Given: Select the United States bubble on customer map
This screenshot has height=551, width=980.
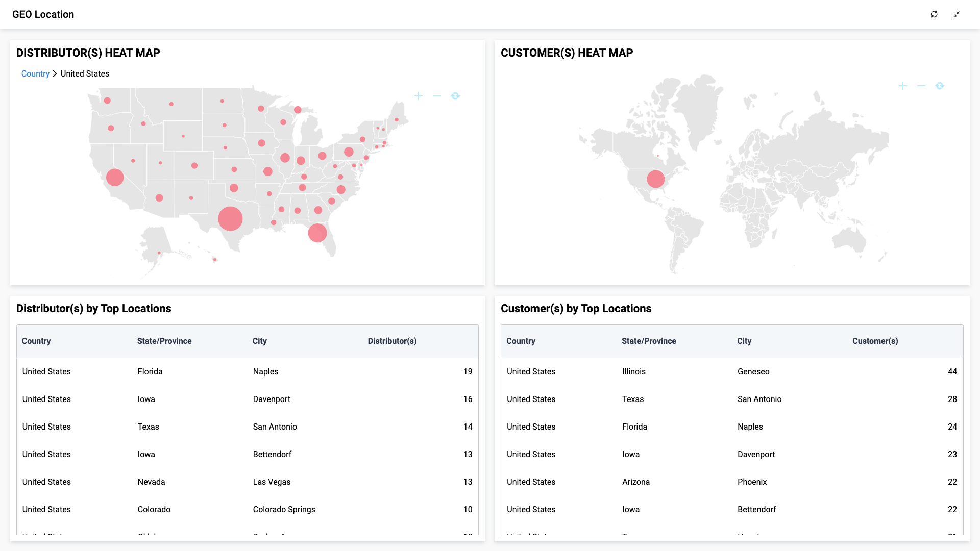Looking at the screenshot, I should [655, 179].
